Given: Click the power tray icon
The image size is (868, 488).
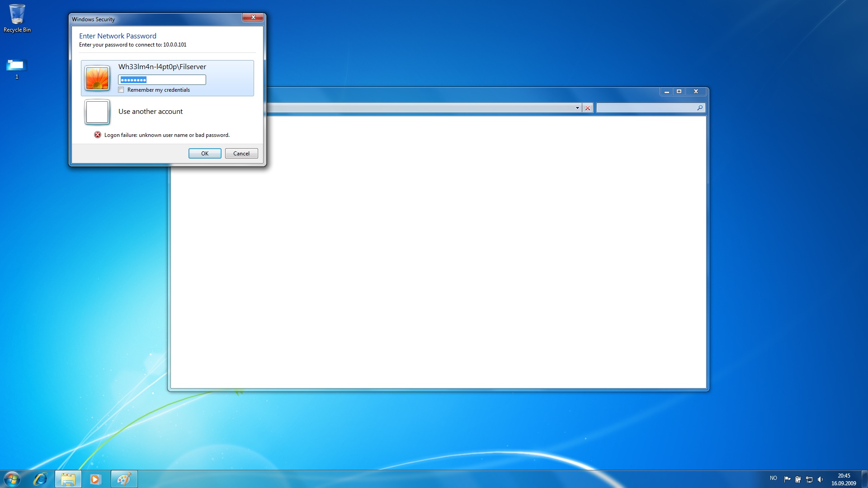Looking at the screenshot, I should tap(798, 479).
